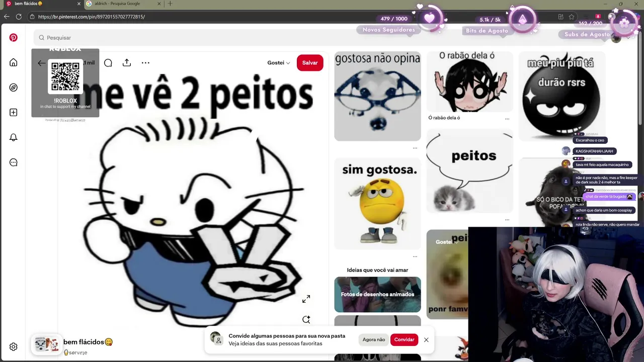Open the Gostei board dropdown

click(279, 63)
